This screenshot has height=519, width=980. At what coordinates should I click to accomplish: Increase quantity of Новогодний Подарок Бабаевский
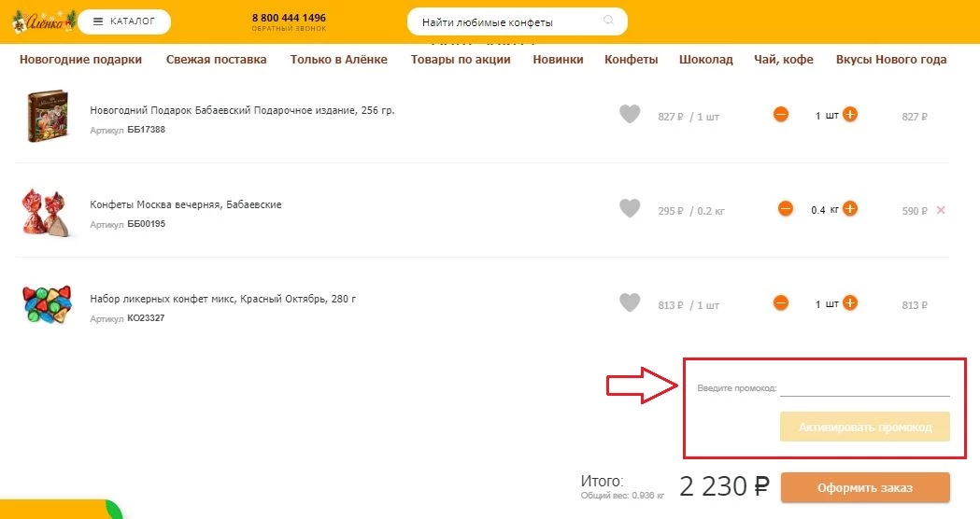click(850, 114)
